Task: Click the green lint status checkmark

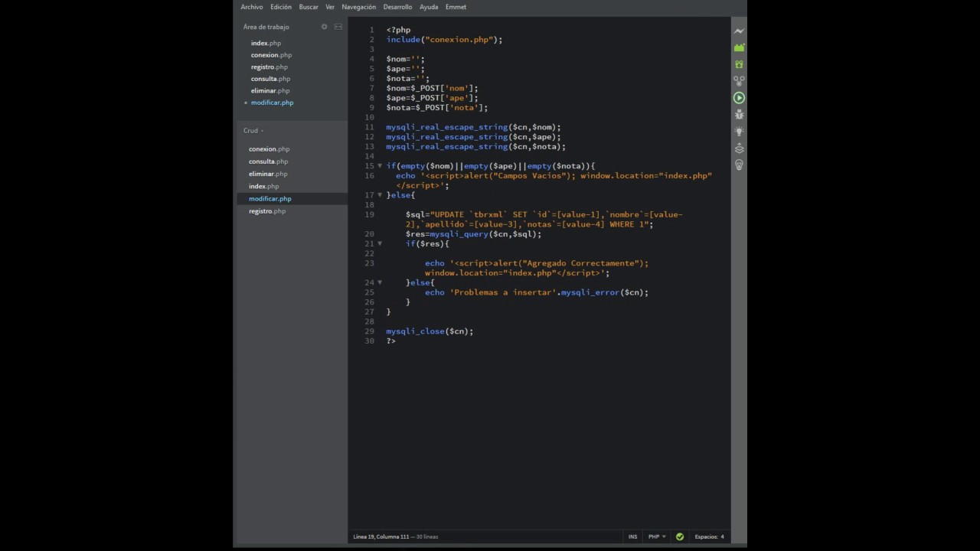Action: [679, 536]
